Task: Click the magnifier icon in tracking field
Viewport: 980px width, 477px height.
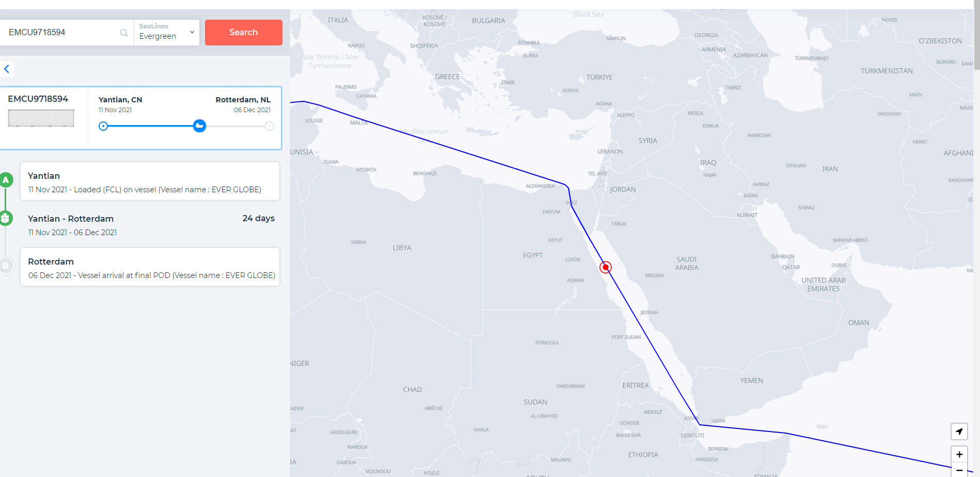Action: point(124,33)
